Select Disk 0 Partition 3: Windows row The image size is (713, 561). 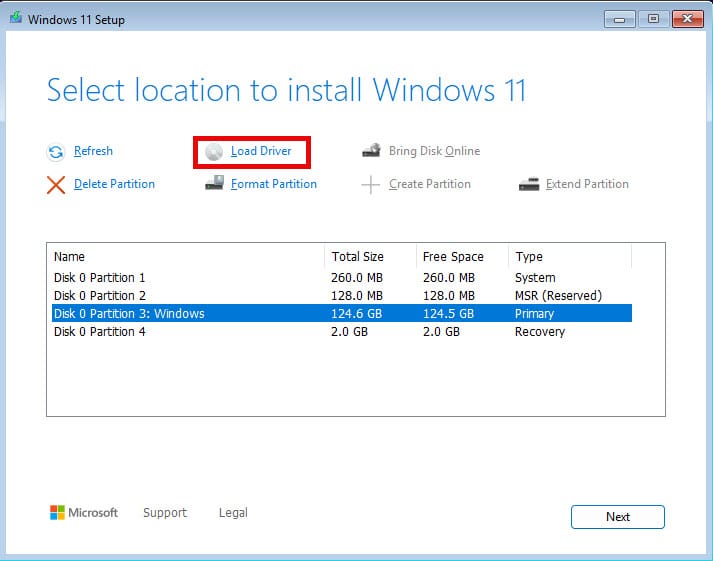click(x=341, y=313)
